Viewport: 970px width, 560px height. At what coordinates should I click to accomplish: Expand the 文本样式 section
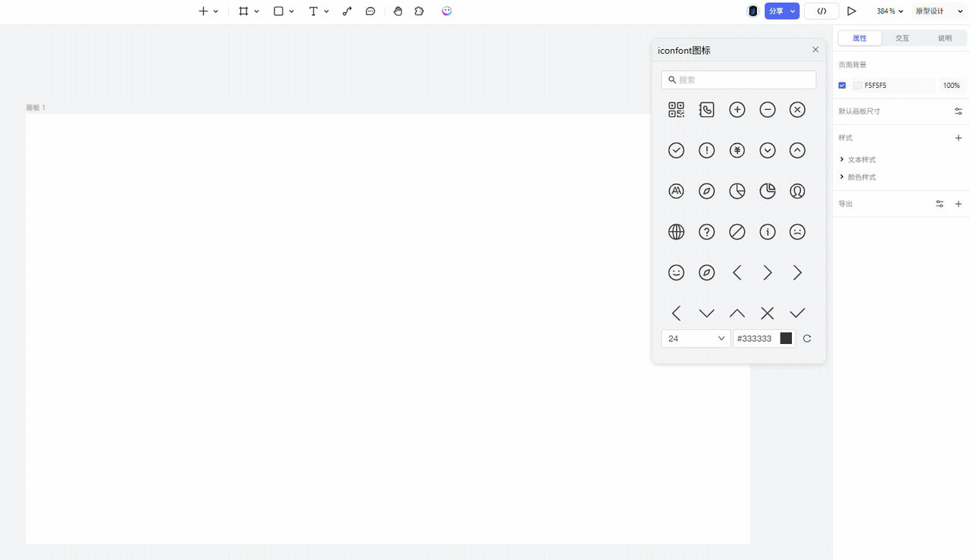point(857,160)
